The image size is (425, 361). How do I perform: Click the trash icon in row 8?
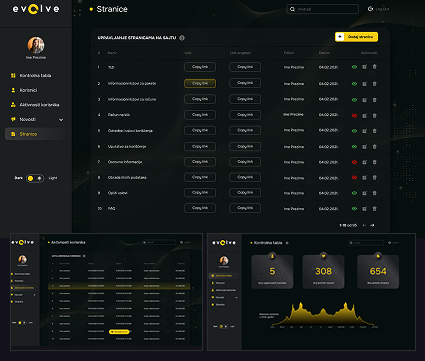coord(374,178)
